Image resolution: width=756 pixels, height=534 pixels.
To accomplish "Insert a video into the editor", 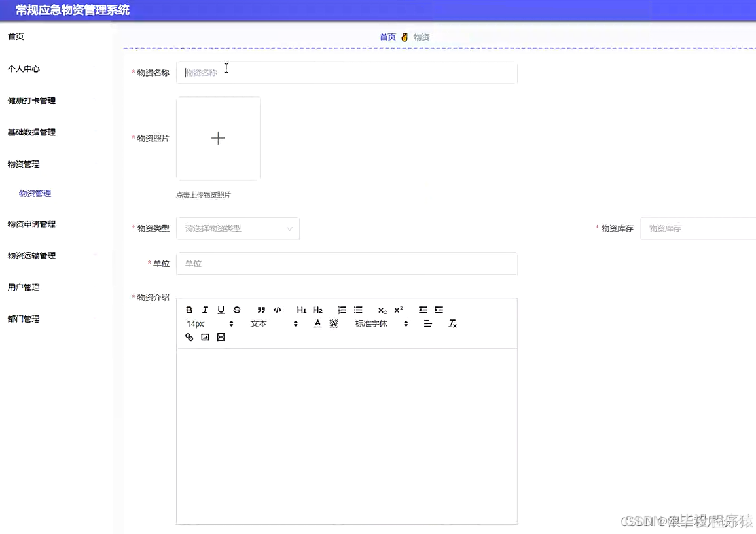I will (x=221, y=337).
